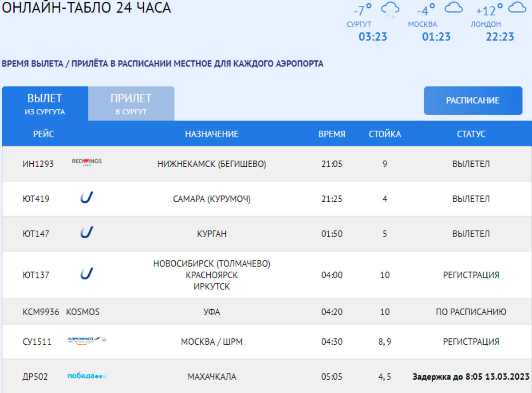Click the Pobeda airline logo
The width and height of the screenshot is (532, 393).
[87, 376]
